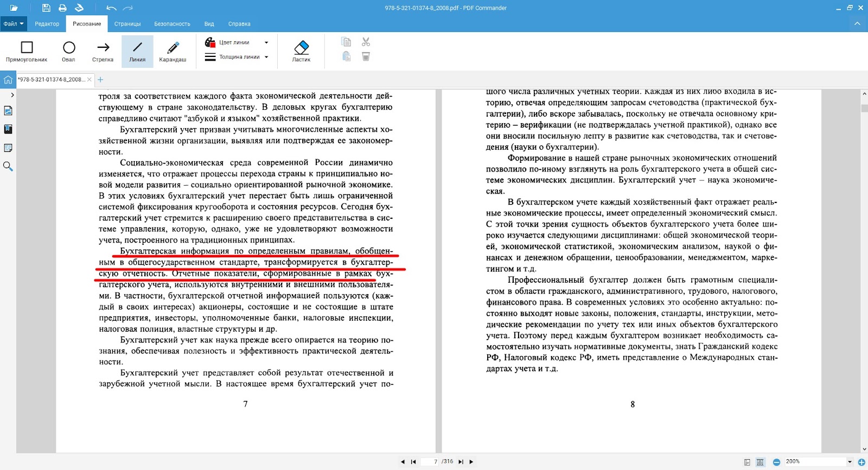Screen dimensions: 868x470
Task: Expand the left sidebar panel arrow
Action: click(x=12, y=95)
